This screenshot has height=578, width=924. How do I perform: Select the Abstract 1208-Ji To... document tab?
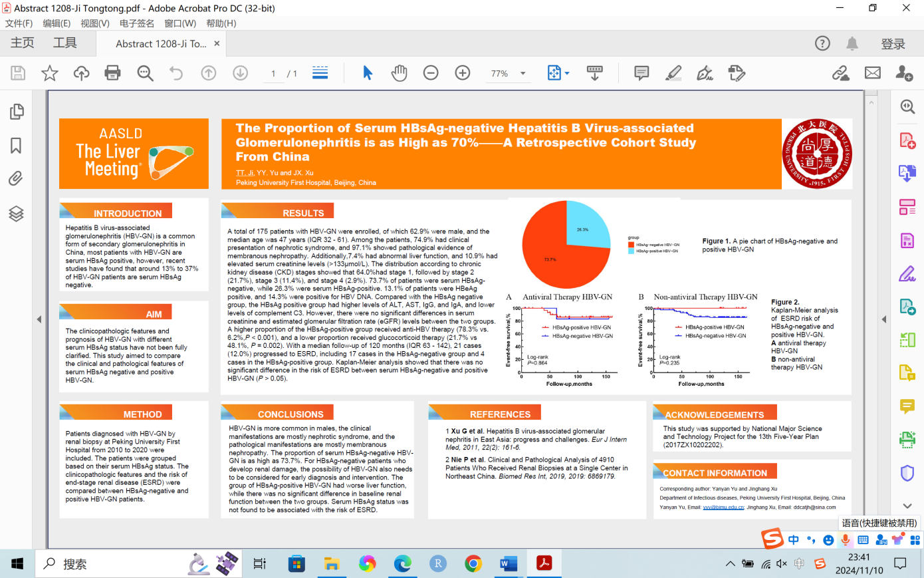161,44
